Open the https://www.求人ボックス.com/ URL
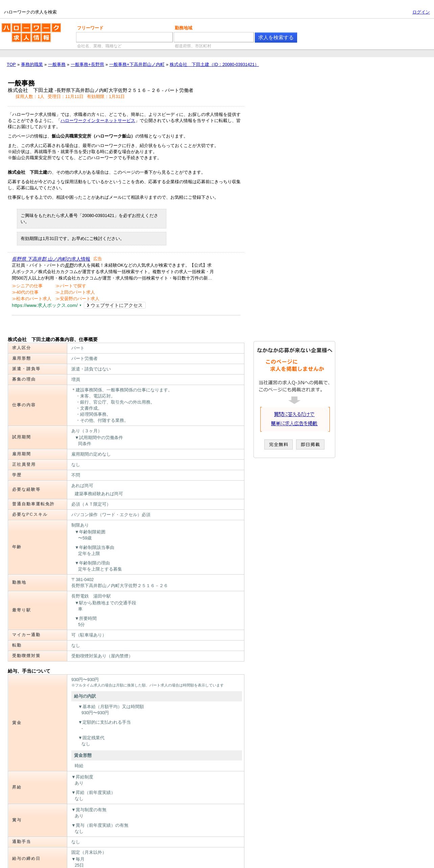 [45, 305]
